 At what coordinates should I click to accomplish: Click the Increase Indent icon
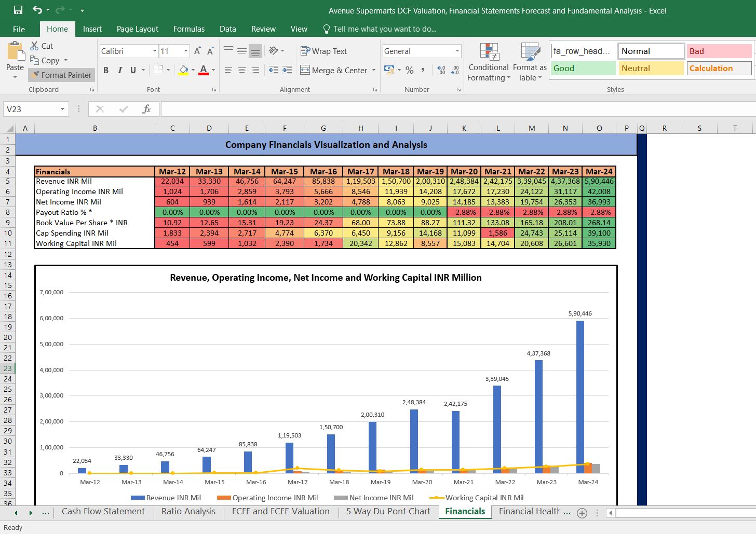pyautogui.click(x=287, y=70)
